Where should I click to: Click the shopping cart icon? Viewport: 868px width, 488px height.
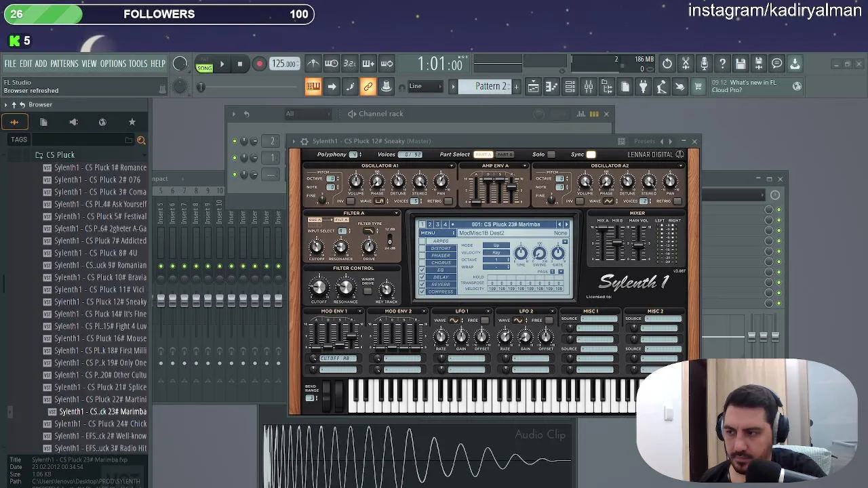[698, 87]
